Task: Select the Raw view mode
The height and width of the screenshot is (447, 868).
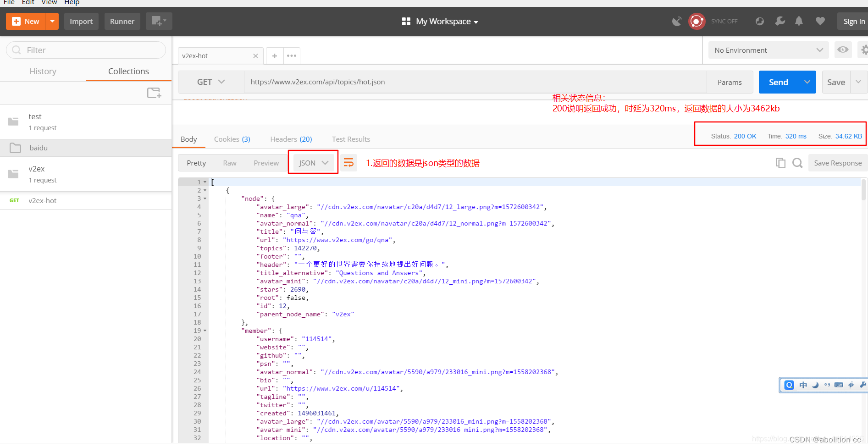Action: tap(230, 163)
